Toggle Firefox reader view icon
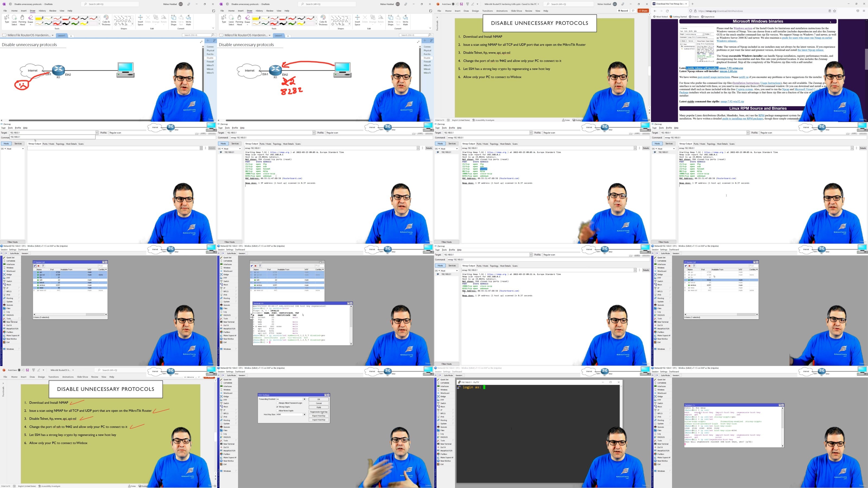The height and width of the screenshot is (488, 868). pyautogui.click(x=829, y=11)
